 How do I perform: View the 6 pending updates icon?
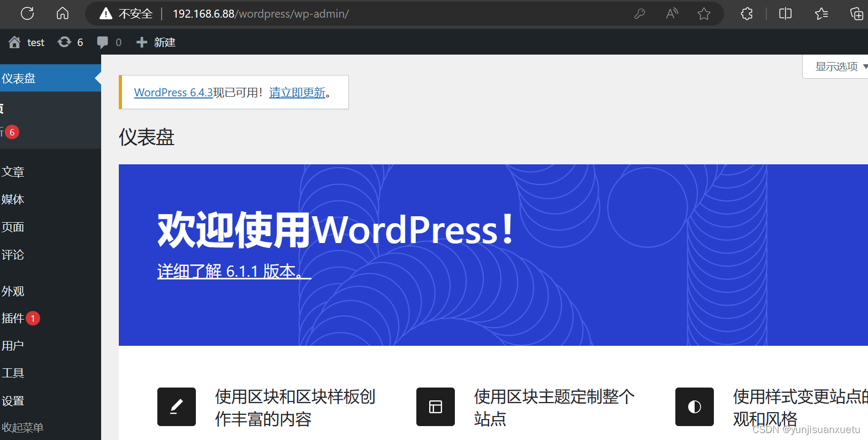pos(64,42)
